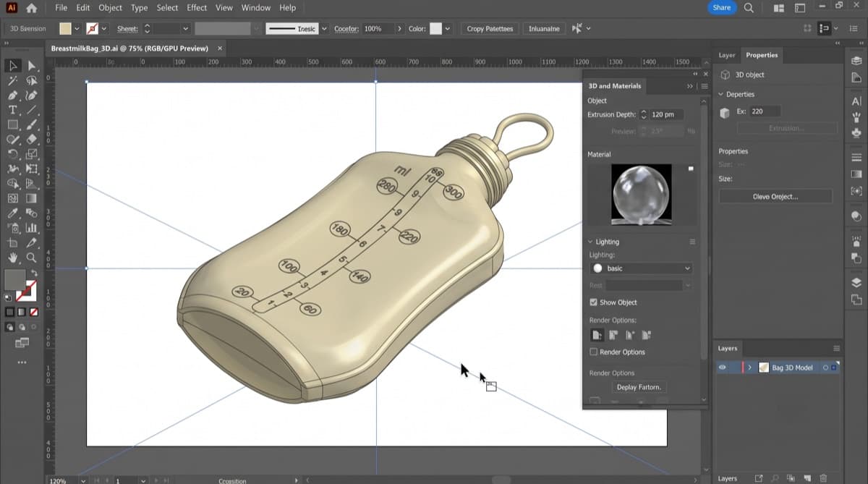Image resolution: width=868 pixels, height=484 pixels.
Task: Hide the Bag 3D Model layer
Action: point(722,368)
